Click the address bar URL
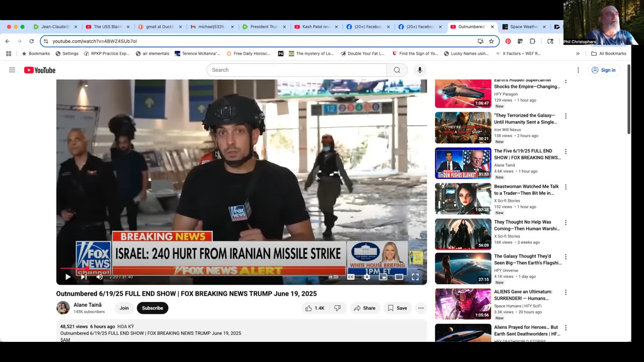The image size is (644, 362). click(95, 41)
